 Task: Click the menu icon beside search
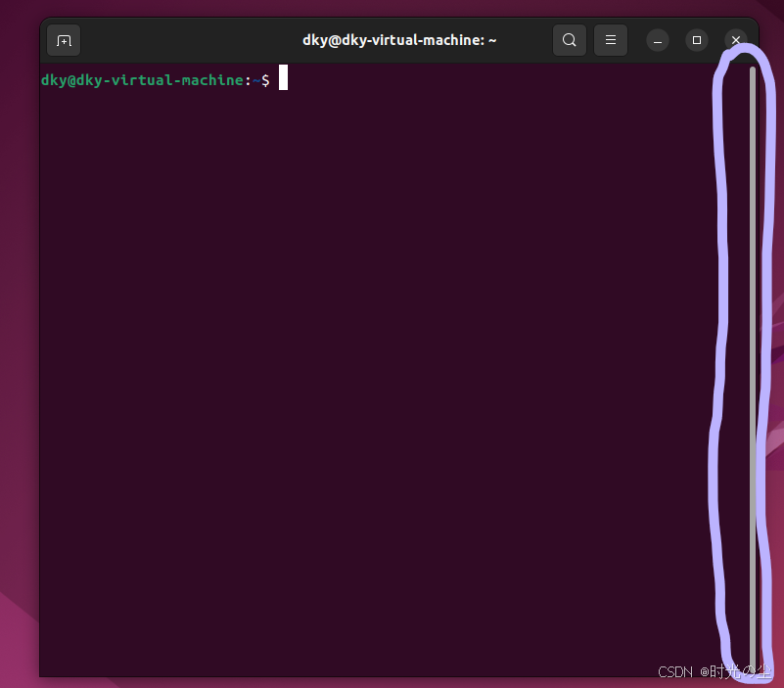click(610, 40)
